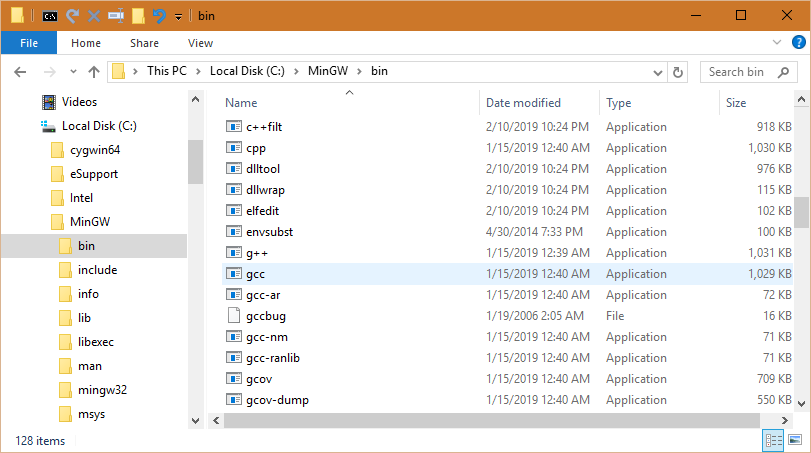Sort by the Size column header
The height and width of the screenshot is (453, 811).
[735, 103]
